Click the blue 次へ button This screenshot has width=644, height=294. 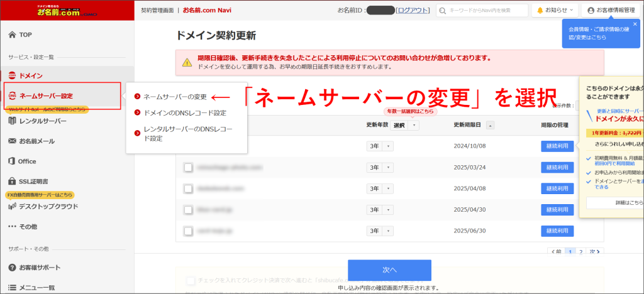[389, 269]
